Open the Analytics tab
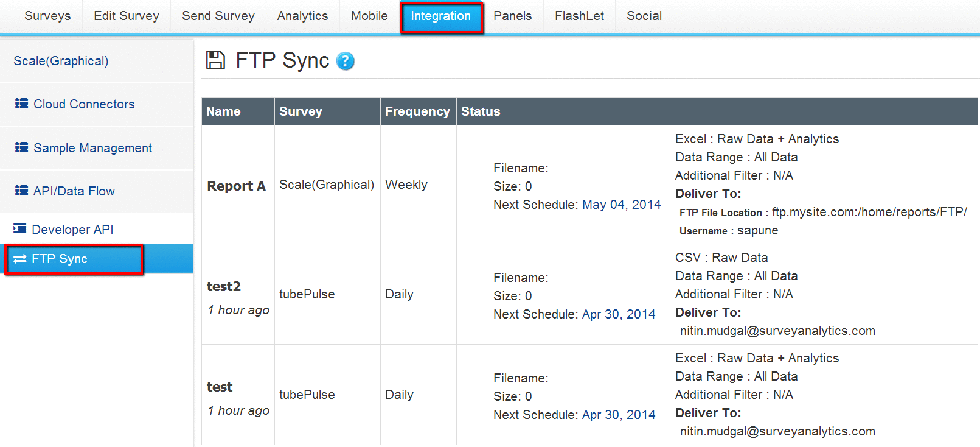 pos(302,16)
